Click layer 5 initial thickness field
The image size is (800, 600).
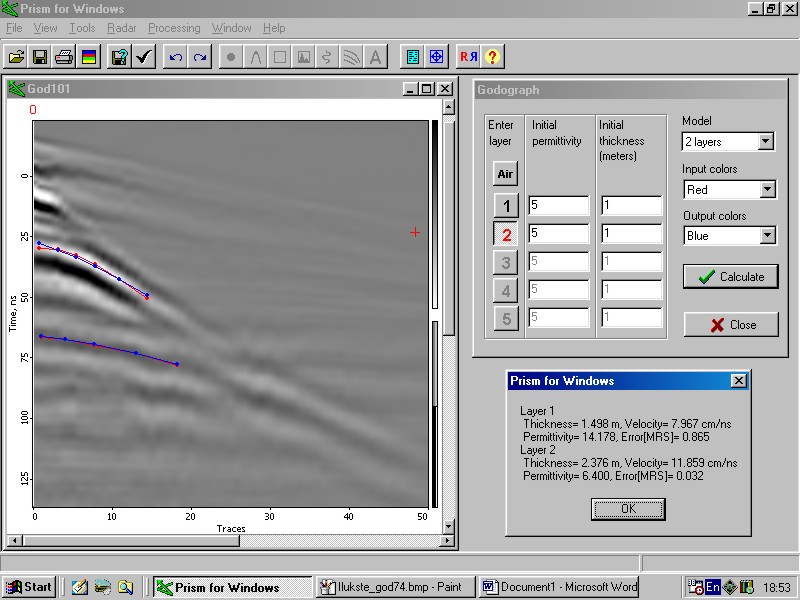(632, 317)
